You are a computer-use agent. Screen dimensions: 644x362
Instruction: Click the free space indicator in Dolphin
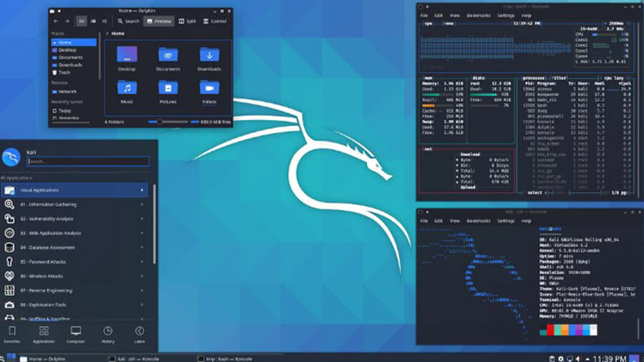pos(211,122)
